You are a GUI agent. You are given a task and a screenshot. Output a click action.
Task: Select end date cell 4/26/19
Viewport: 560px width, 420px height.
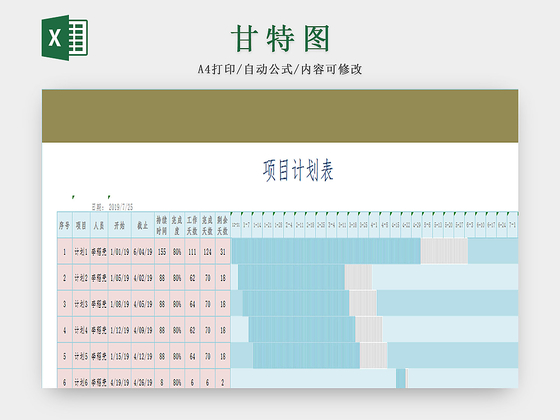143,379
